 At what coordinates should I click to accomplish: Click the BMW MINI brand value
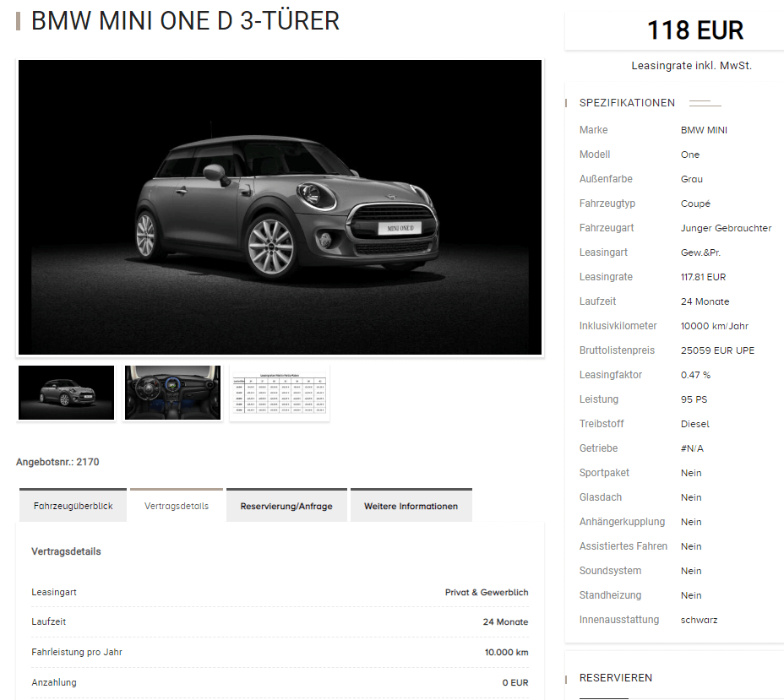click(x=704, y=130)
